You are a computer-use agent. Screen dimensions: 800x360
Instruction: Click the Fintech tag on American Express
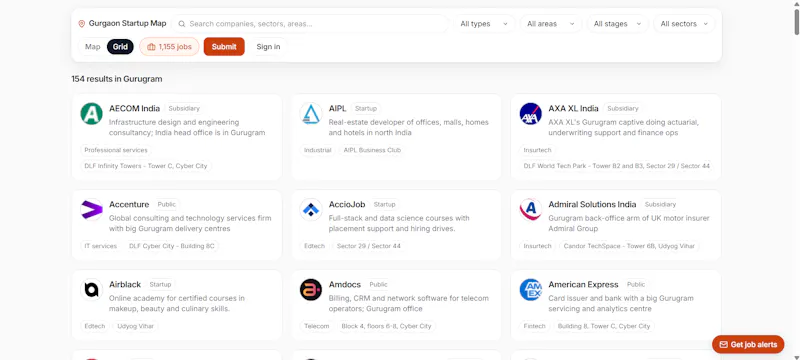(535, 326)
